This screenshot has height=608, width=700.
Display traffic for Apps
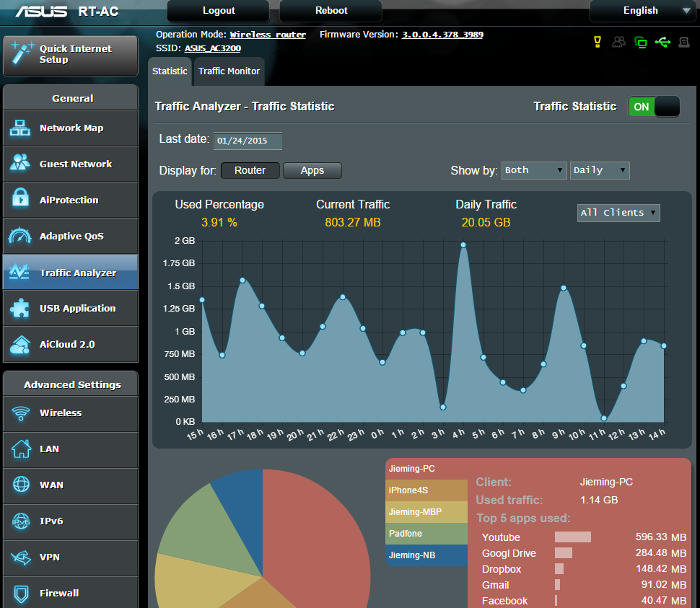(312, 170)
